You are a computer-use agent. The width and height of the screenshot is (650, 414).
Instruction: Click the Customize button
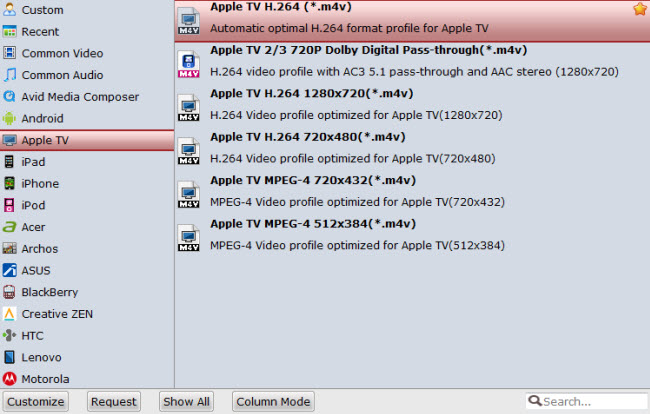pos(36,402)
